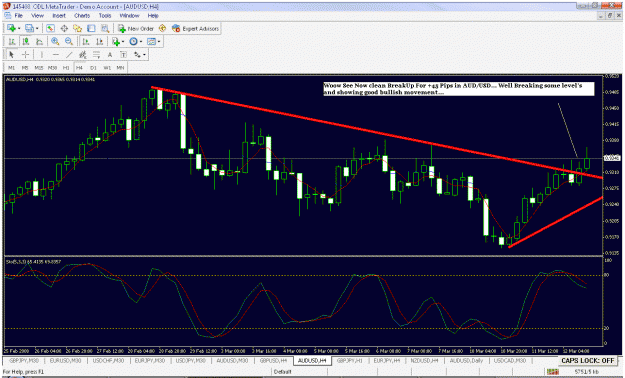Switch to W1 timeframe
Screen dimensions: 625x378
pyautogui.click(x=107, y=68)
